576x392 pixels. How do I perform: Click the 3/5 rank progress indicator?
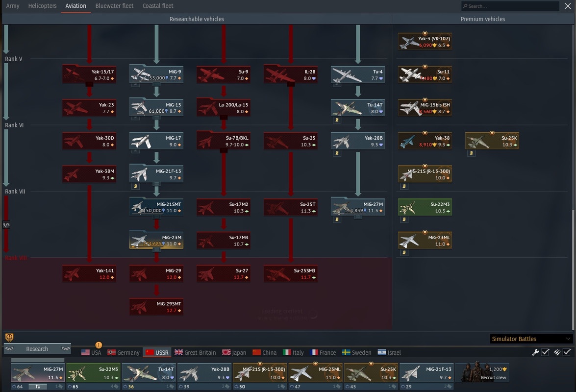point(6,224)
